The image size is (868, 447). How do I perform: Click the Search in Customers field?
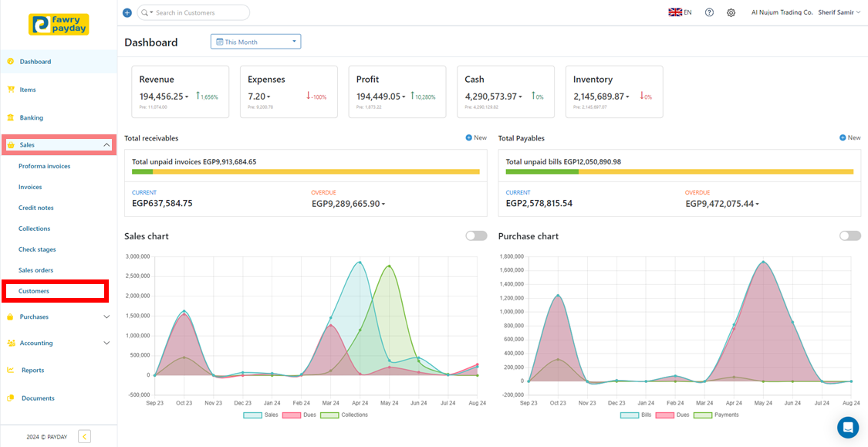click(198, 12)
